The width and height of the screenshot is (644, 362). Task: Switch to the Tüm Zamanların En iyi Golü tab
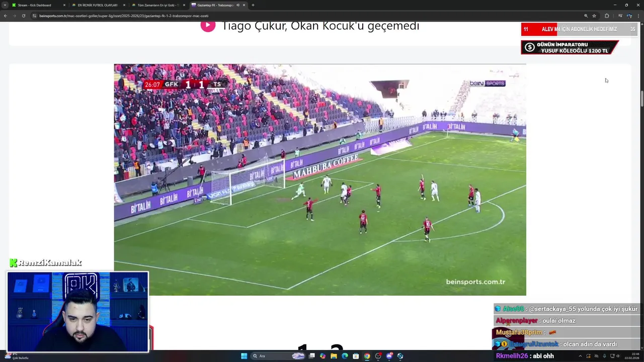[x=158, y=5]
